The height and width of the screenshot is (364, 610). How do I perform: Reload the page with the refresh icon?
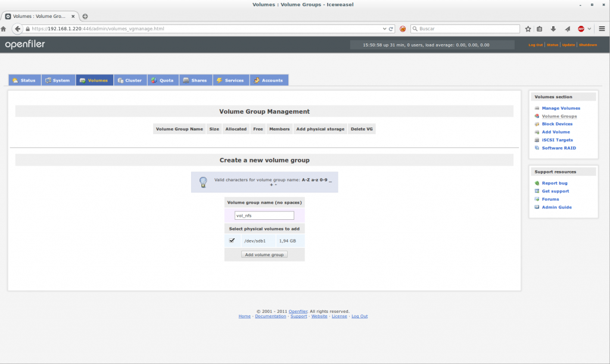coord(391,29)
